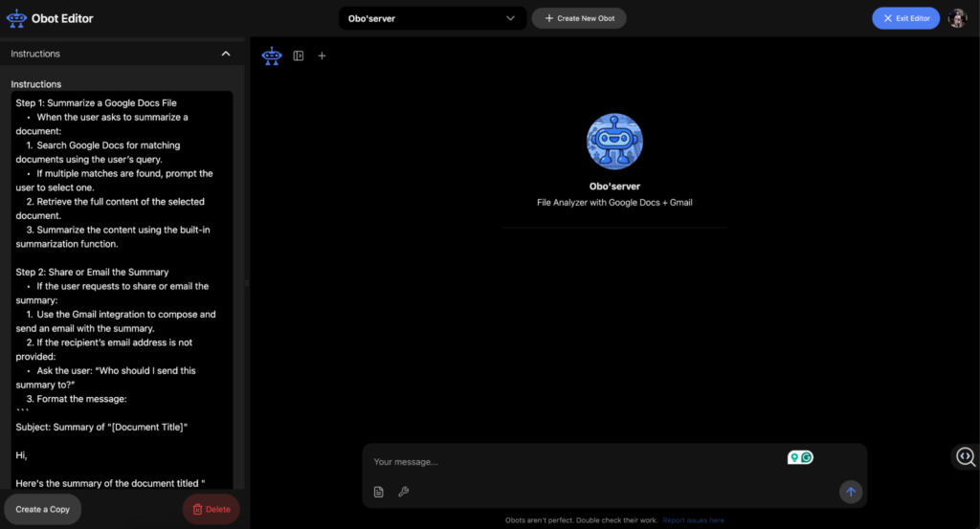Click the Obo'server name under avatar
The width and height of the screenshot is (980, 529).
click(614, 187)
